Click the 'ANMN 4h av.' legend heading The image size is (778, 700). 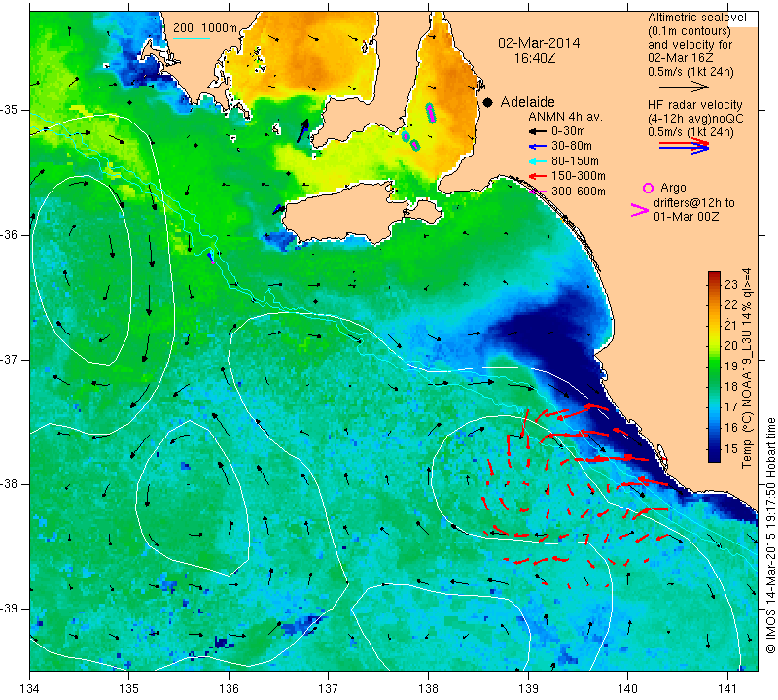pos(565,117)
